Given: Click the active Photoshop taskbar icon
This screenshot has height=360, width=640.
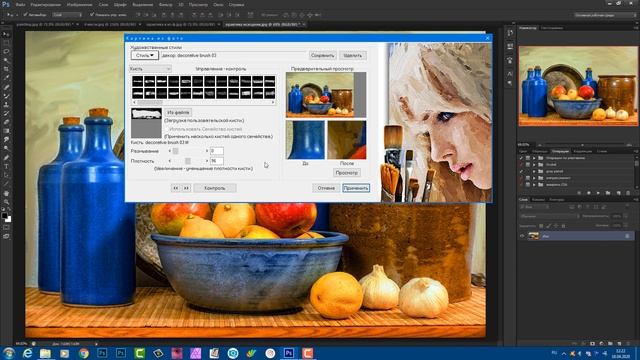Looking at the screenshot, I should (289, 353).
